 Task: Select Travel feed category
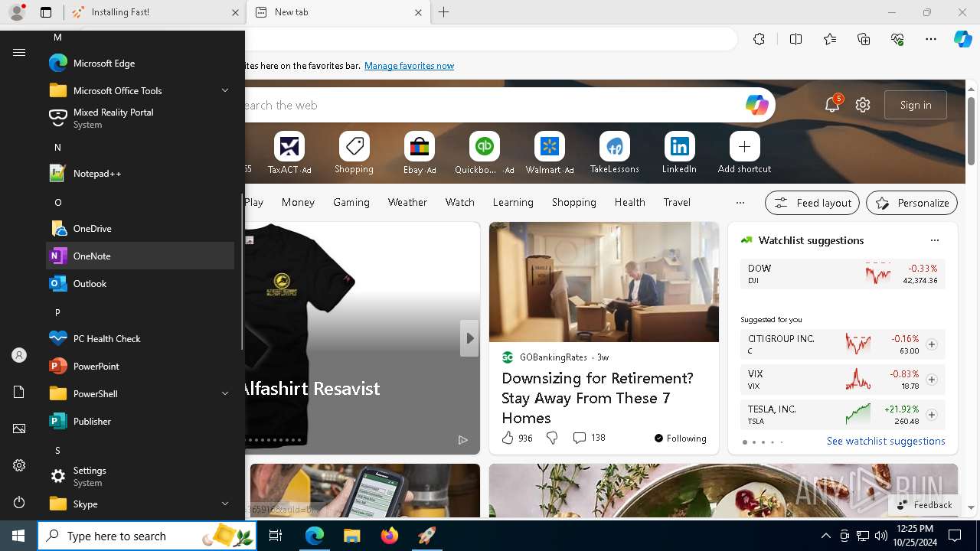click(x=677, y=202)
